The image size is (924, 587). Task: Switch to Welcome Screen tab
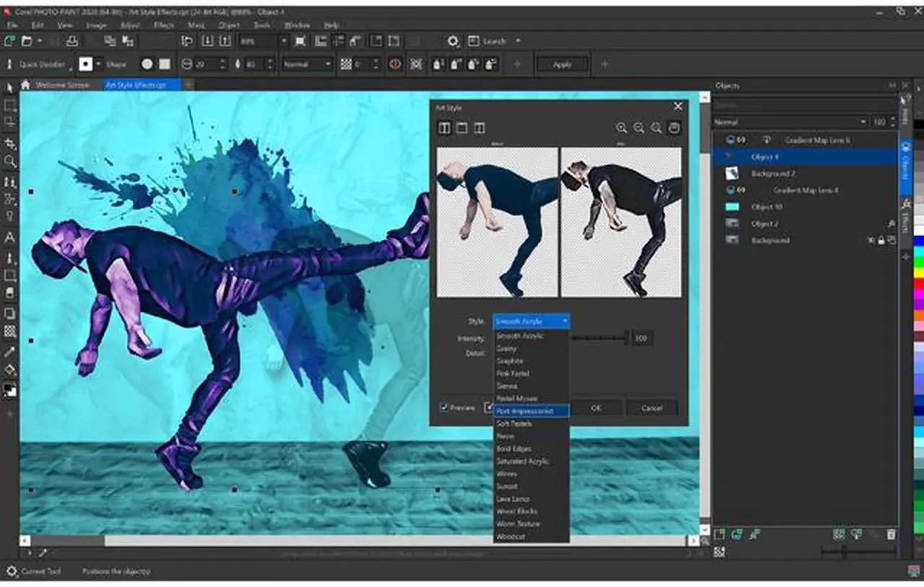point(63,85)
